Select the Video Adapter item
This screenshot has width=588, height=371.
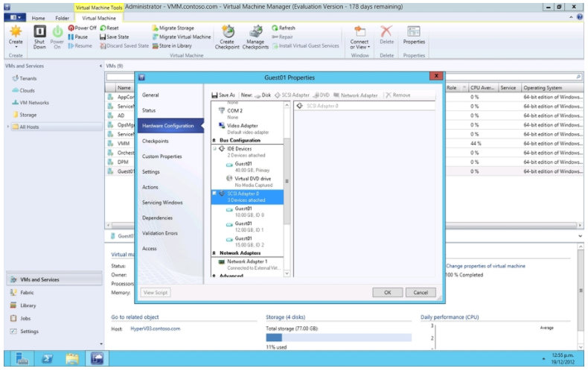click(x=248, y=129)
